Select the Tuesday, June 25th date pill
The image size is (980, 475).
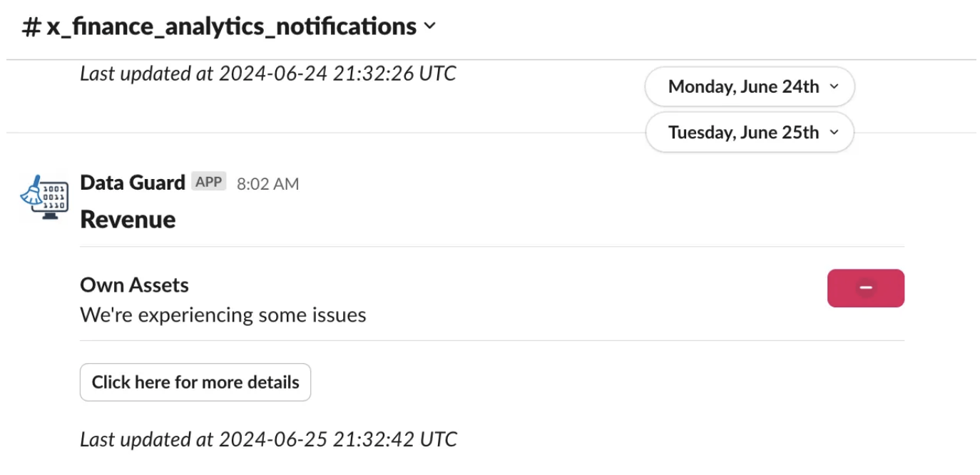click(749, 132)
